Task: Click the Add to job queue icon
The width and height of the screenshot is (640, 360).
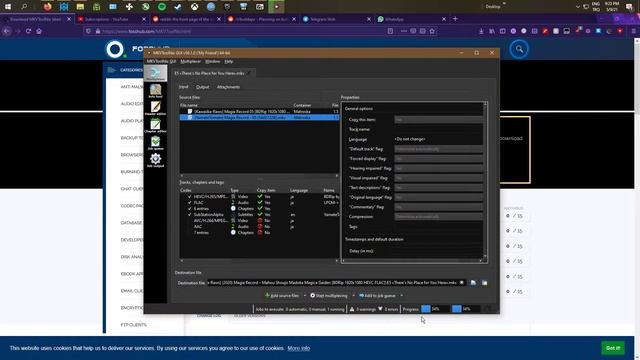Action: tap(361, 295)
